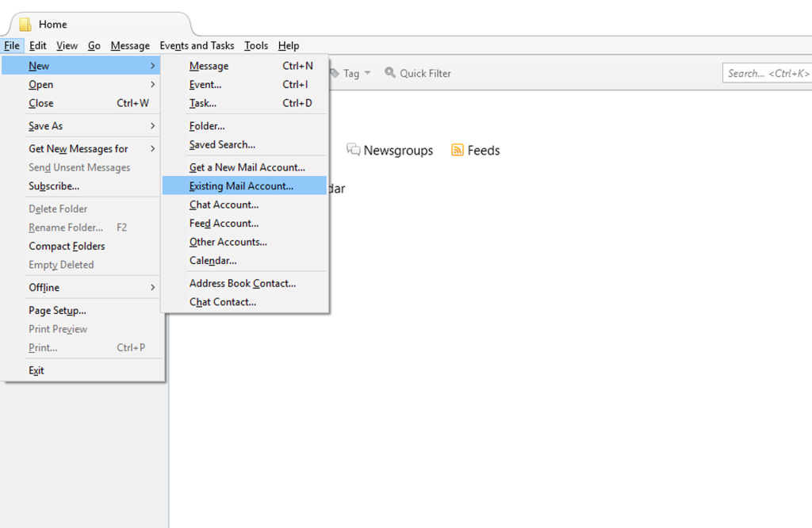Expand Get New Messages for submenu arrow
The image size is (812, 528).
153,148
